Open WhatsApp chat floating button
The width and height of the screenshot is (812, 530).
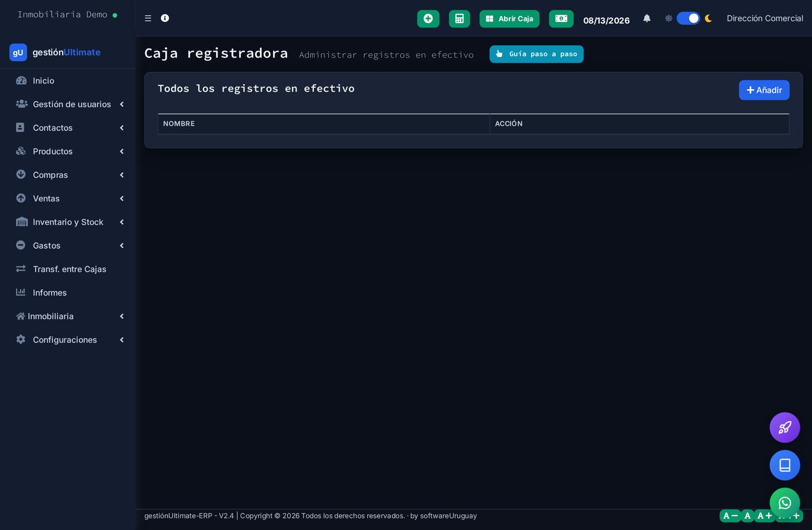click(x=785, y=503)
